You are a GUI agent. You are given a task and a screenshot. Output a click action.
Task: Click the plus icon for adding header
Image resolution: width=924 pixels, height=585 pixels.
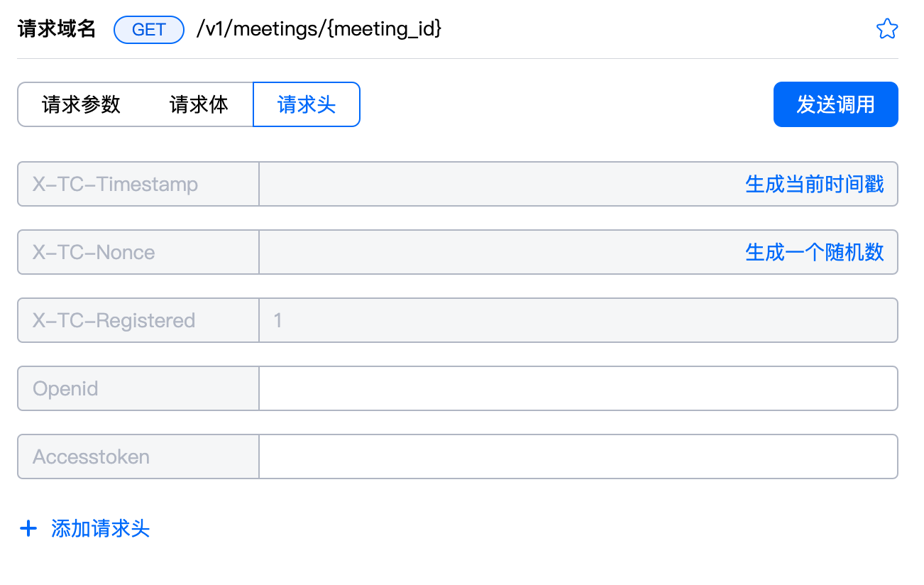click(28, 528)
